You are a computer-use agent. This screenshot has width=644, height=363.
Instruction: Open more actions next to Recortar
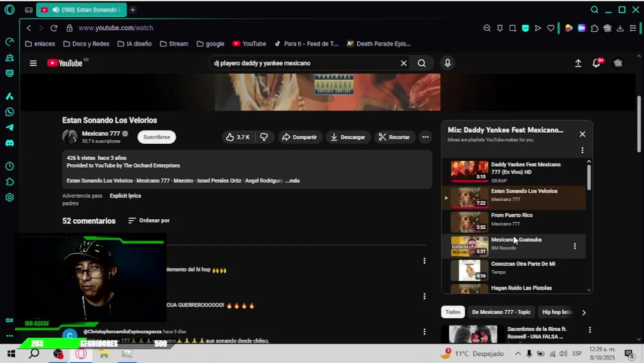pyautogui.click(x=425, y=137)
